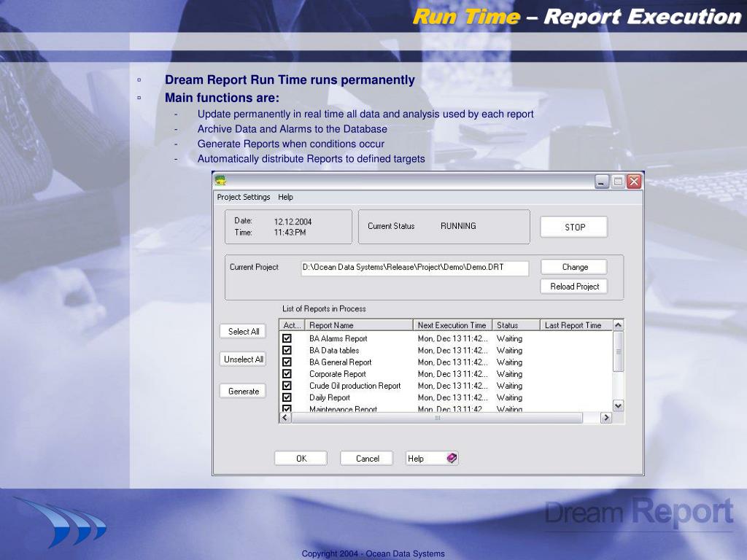Select the "BA General Report" row name
Screen dimensions: 747x560
point(340,362)
